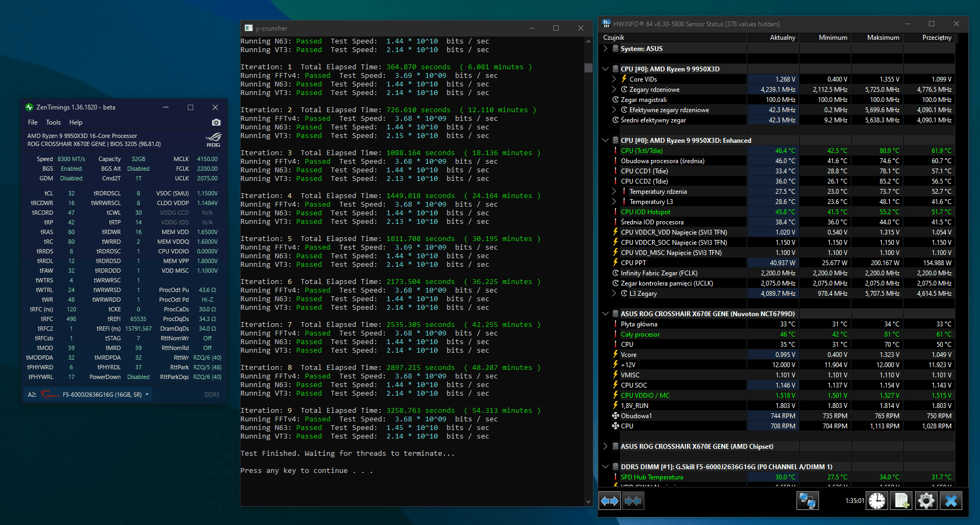Viewport: 980px width, 525px height.
Task: Click the shrink-layout arrows icon in HWiNFO
Action: click(x=633, y=501)
